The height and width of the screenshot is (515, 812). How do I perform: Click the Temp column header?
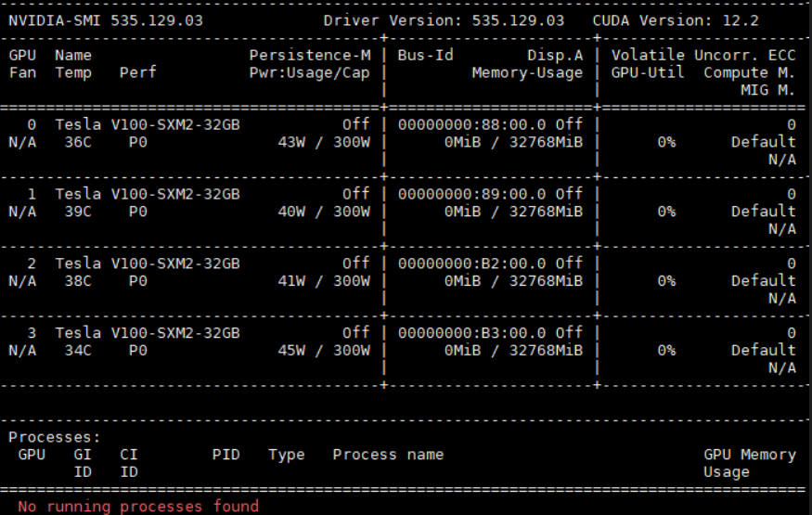pos(73,73)
